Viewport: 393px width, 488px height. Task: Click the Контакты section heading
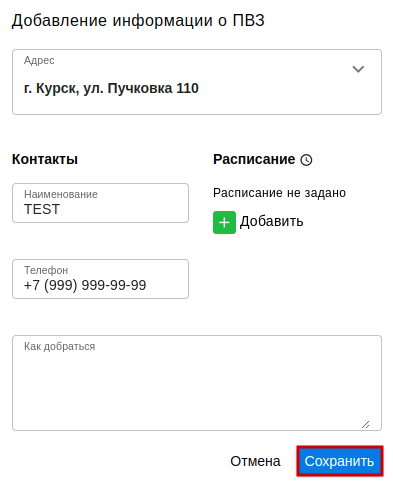[x=45, y=159]
